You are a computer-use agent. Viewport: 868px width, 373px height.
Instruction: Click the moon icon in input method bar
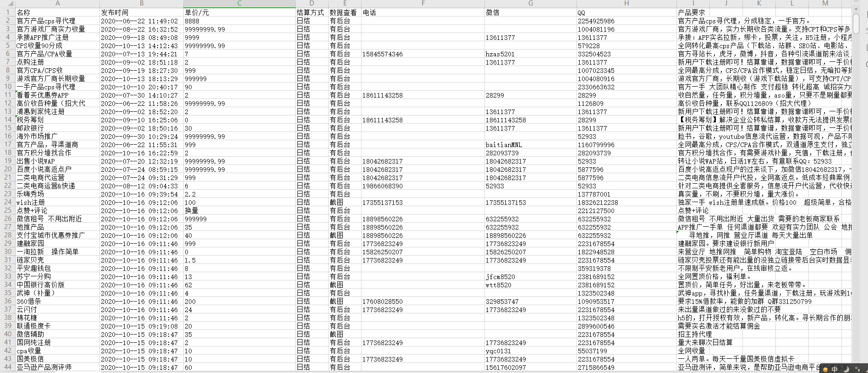(846, 369)
